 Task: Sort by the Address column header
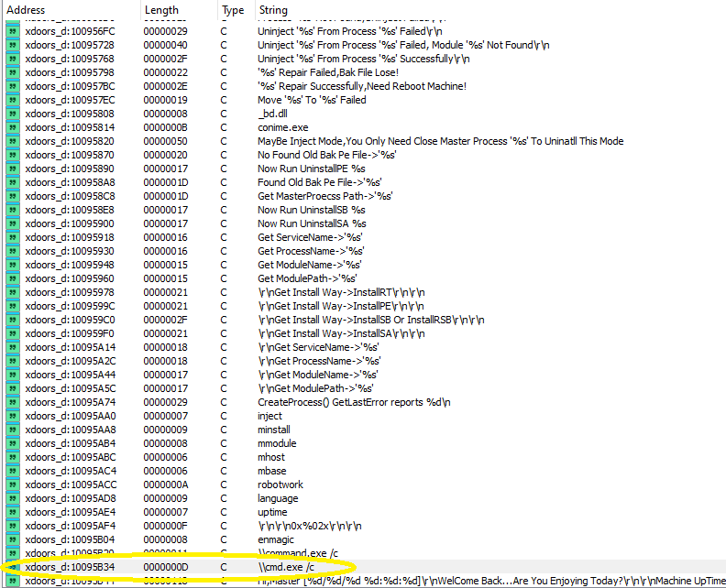[x=26, y=10]
